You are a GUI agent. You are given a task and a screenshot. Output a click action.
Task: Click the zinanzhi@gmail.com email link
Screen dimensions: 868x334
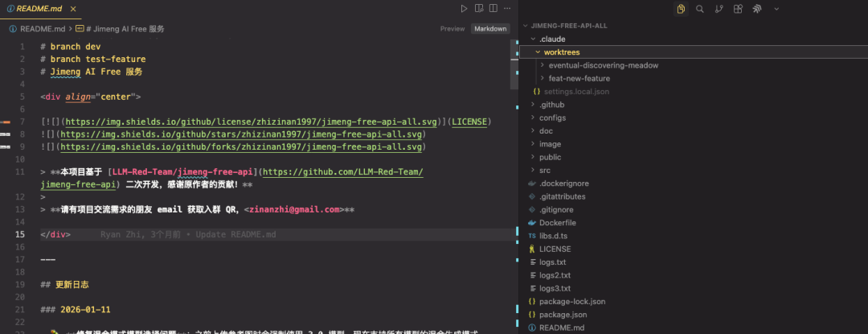pos(293,209)
